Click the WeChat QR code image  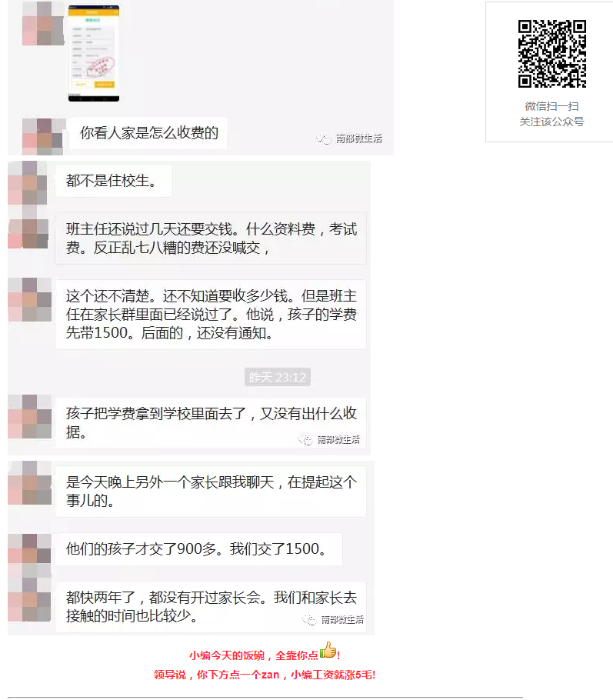[551, 54]
